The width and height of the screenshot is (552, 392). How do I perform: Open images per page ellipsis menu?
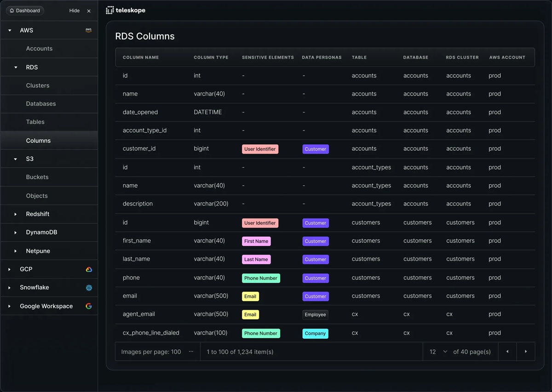tap(191, 352)
